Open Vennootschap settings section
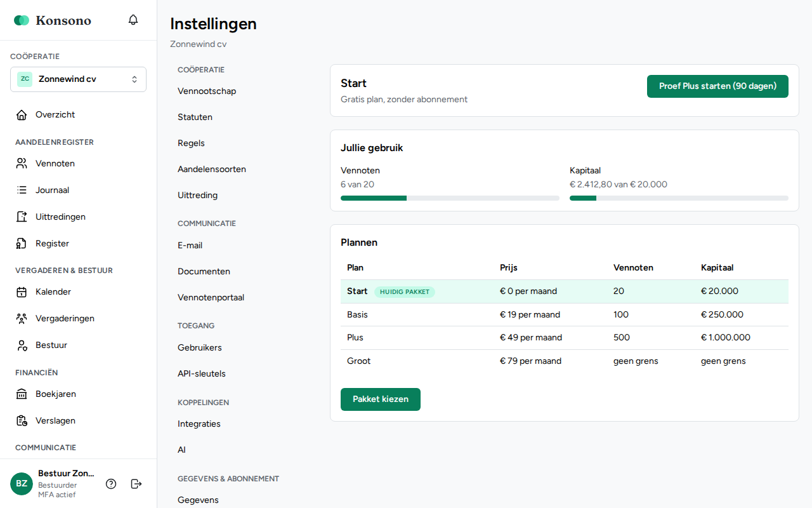 207,91
